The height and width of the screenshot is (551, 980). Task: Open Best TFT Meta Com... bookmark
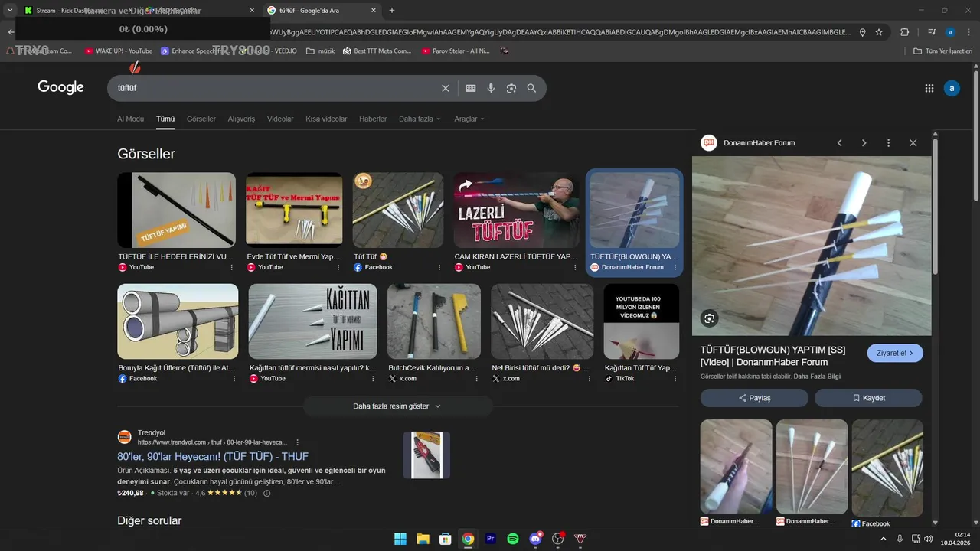pyautogui.click(x=377, y=51)
